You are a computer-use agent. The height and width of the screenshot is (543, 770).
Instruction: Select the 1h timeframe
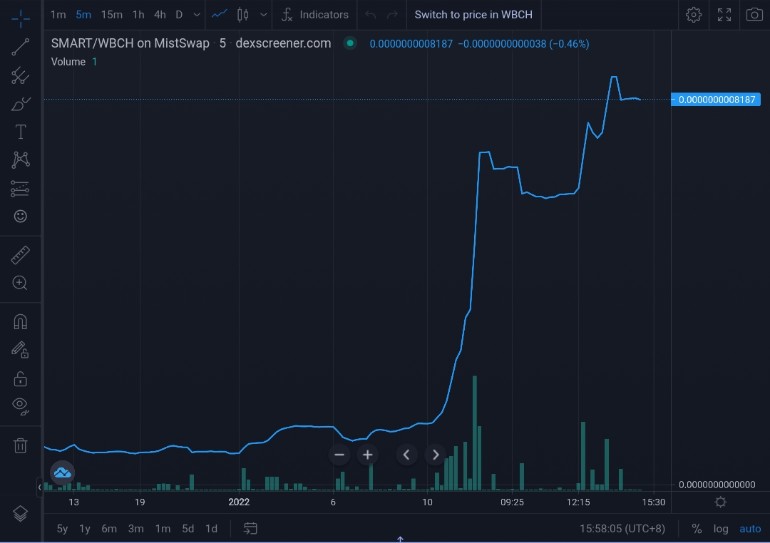click(x=138, y=15)
